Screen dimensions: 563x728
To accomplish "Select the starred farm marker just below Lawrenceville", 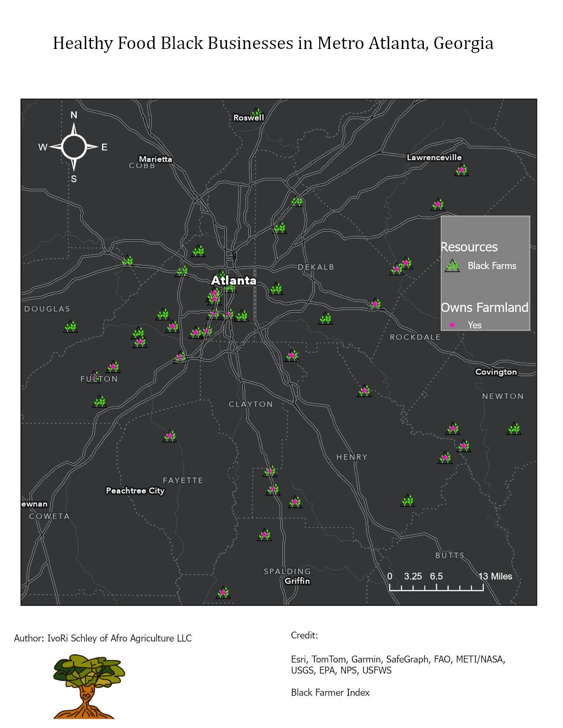I will pyautogui.click(x=461, y=170).
